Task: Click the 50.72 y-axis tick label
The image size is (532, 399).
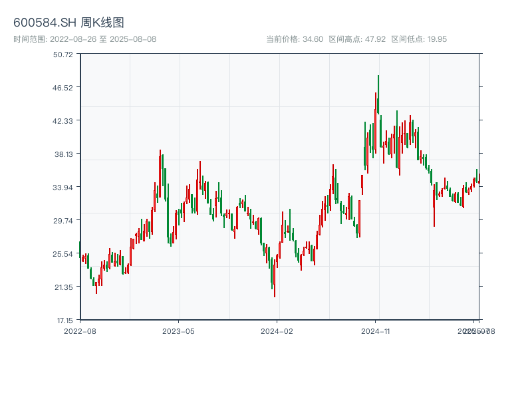Action: click(x=63, y=54)
